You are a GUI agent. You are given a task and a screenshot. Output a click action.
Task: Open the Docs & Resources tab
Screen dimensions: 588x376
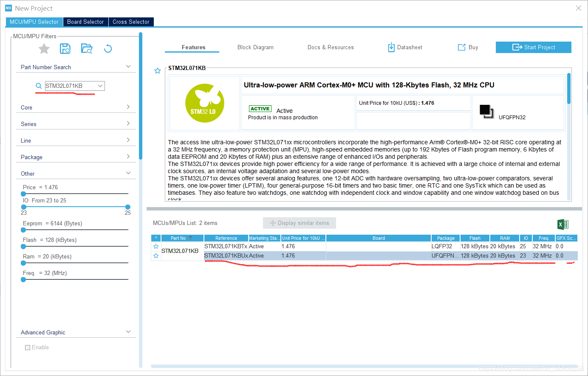[x=331, y=48]
